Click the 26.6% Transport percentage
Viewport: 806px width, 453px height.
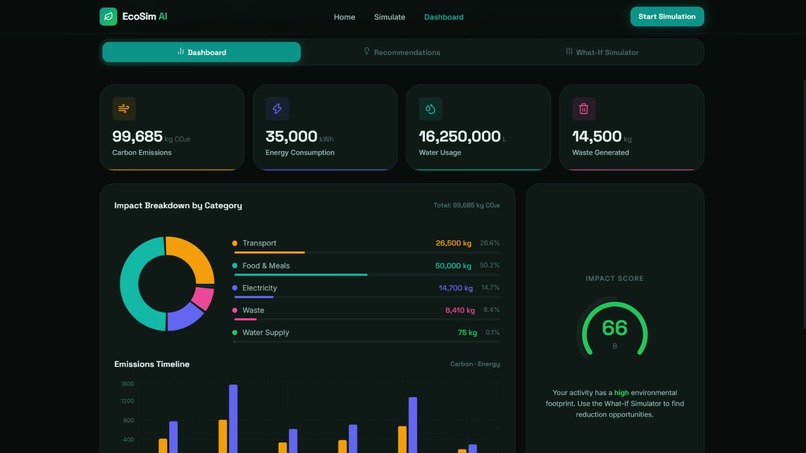[489, 243]
